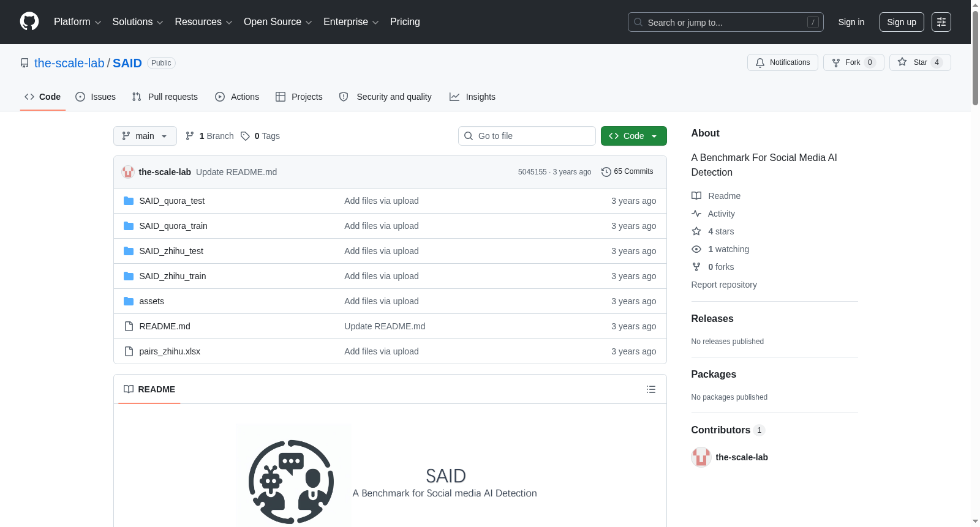Go to the Pricing page
Image resolution: width=980 pixels, height=527 pixels.
click(x=405, y=22)
